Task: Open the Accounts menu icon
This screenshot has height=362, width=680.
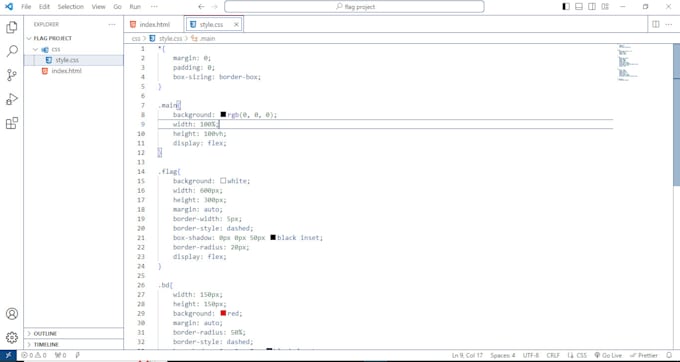Action: pyautogui.click(x=12, y=314)
